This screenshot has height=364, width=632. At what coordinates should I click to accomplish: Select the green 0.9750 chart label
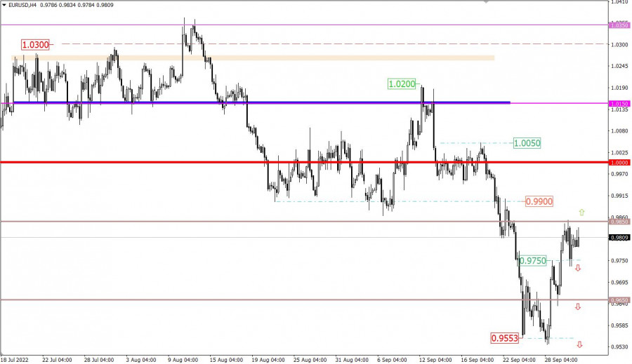(x=533, y=260)
